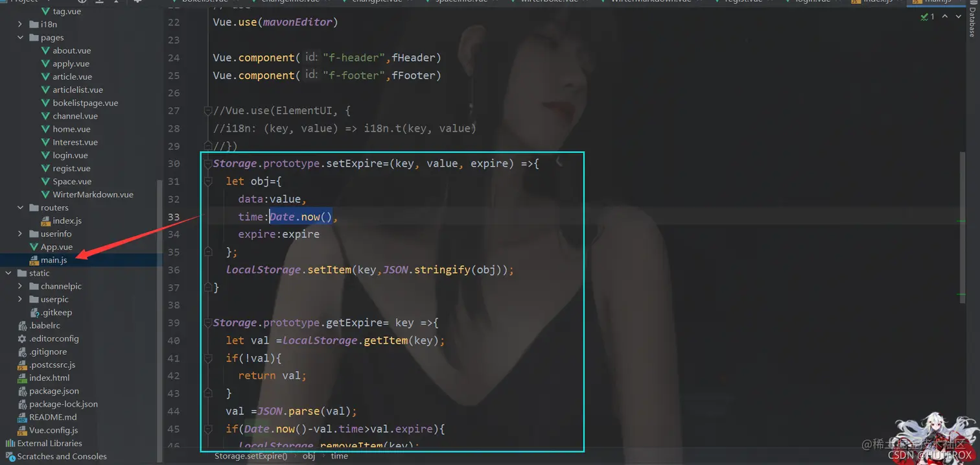The width and height of the screenshot is (980, 465).
Task: Select Interest.vue file
Action: [x=75, y=142]
